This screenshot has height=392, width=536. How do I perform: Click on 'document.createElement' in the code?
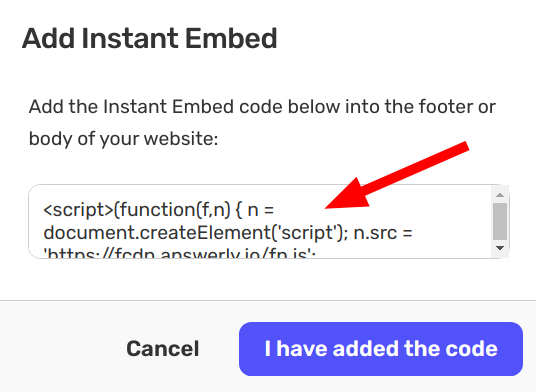click(x=157, y=233)
